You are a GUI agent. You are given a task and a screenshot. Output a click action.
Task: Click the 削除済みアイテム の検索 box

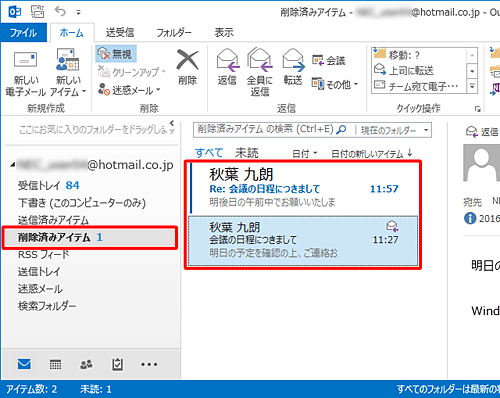[x=265, y=130]
